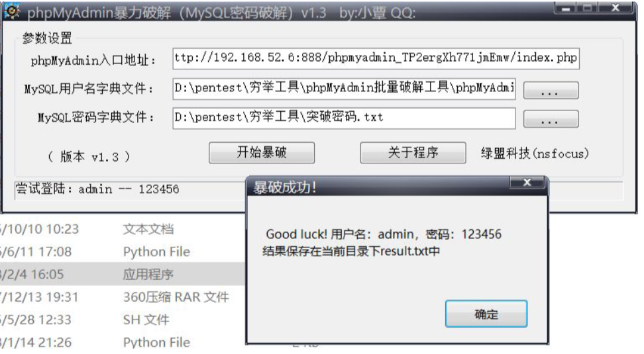Click 开始暴破 start brute-force button
Image resolution: width=644 pixels, height=354 pixels.
[x=262, y=153]
